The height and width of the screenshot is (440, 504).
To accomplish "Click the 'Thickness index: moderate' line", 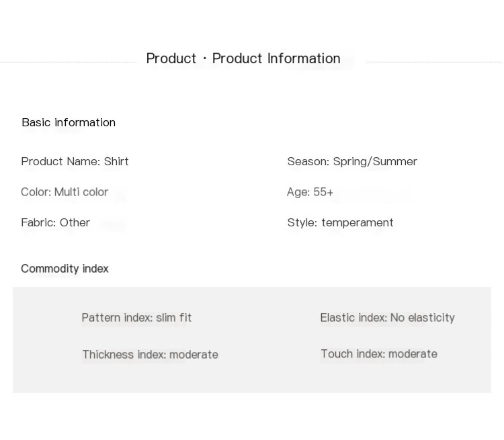I will (150, 355).
